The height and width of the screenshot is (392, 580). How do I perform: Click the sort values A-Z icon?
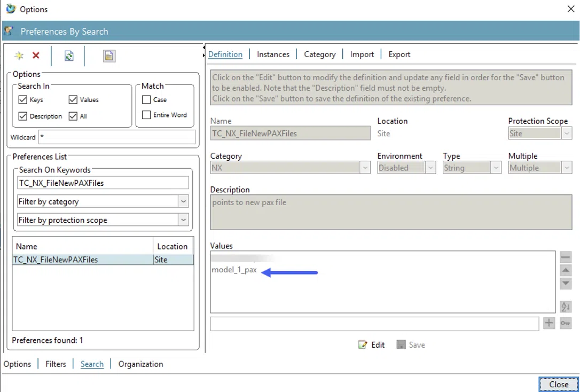tap(565, 307)
